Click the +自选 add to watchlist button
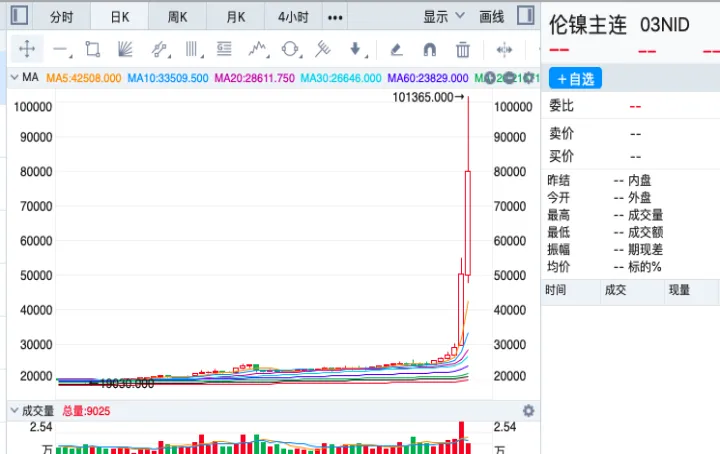 pos(575,78)
